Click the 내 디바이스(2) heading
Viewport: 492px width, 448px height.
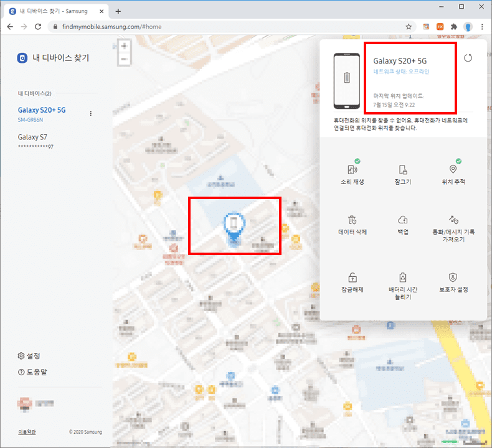[34, 93]
